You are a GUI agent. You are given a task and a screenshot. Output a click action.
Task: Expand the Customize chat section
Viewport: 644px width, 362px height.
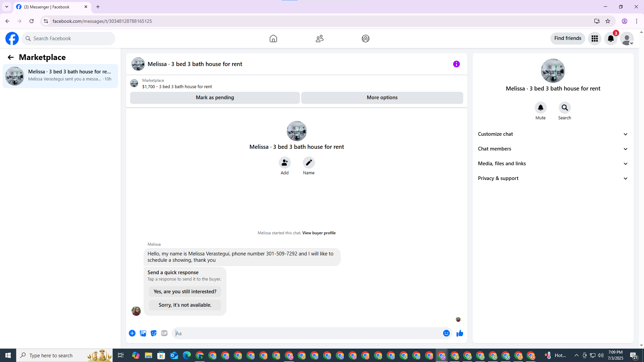coord(553,134)
